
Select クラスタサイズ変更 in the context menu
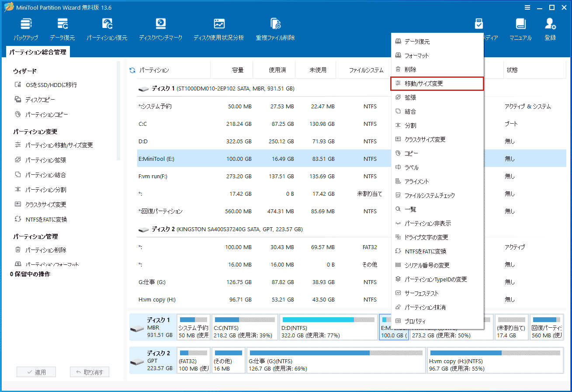click(x=437, y=139)
